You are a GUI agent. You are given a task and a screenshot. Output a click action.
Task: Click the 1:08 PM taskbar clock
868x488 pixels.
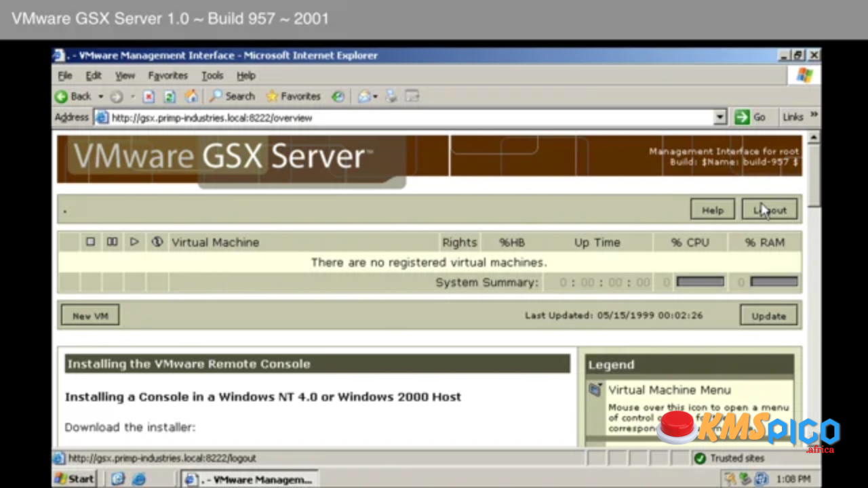(x=793, y=479)
